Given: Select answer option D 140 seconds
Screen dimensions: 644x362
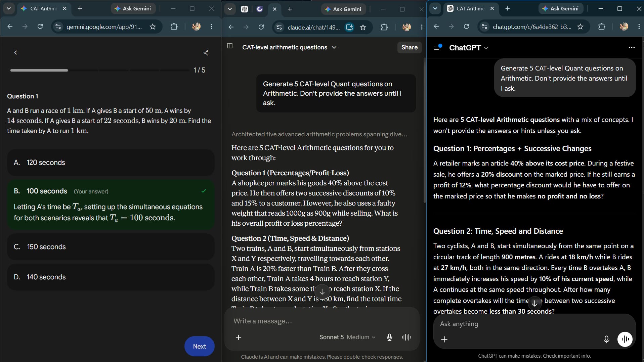Looking at the screenshot, I should pyautogui.click(x=111, y=277).
